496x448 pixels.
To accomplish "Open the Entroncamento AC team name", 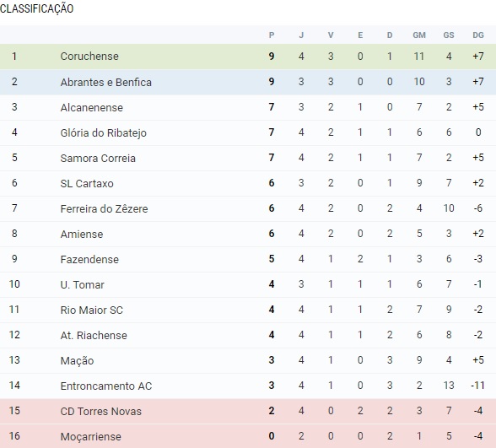I will coord(106,386).
